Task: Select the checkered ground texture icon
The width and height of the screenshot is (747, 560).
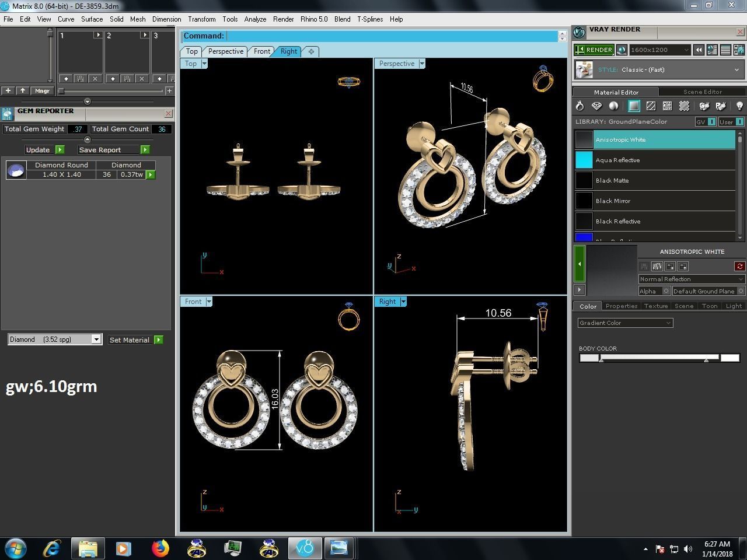Action: coord(651,106)
